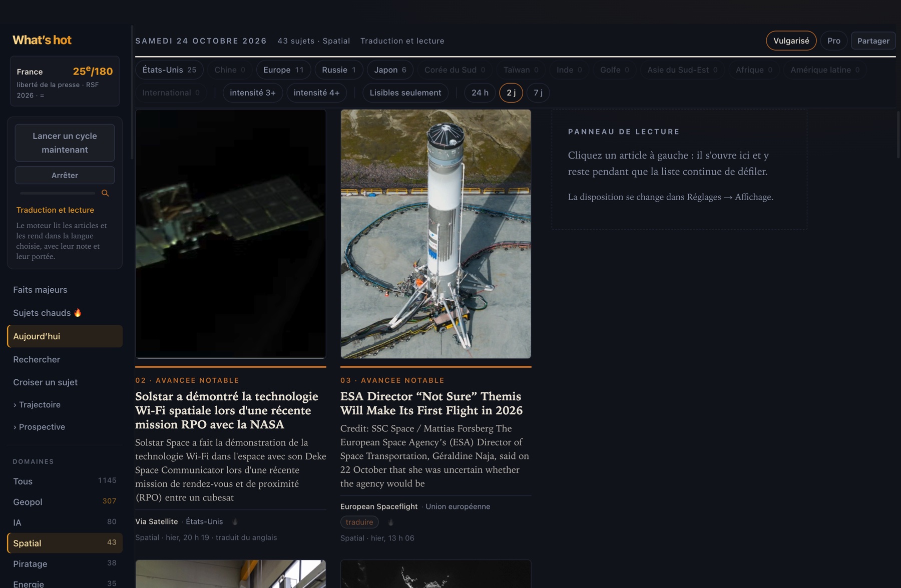This screenshot has width=901, height=588.
Task: Select Tous domain 1145
Action: coord(65,481)
